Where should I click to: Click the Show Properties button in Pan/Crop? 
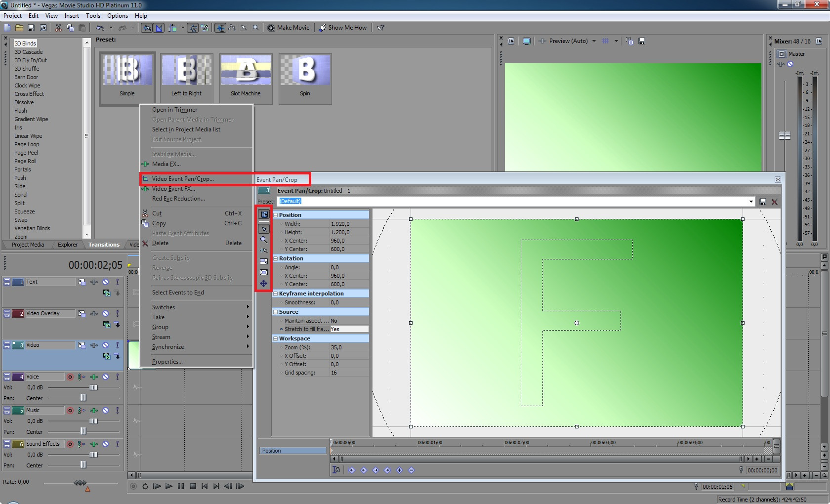(264, 214)
